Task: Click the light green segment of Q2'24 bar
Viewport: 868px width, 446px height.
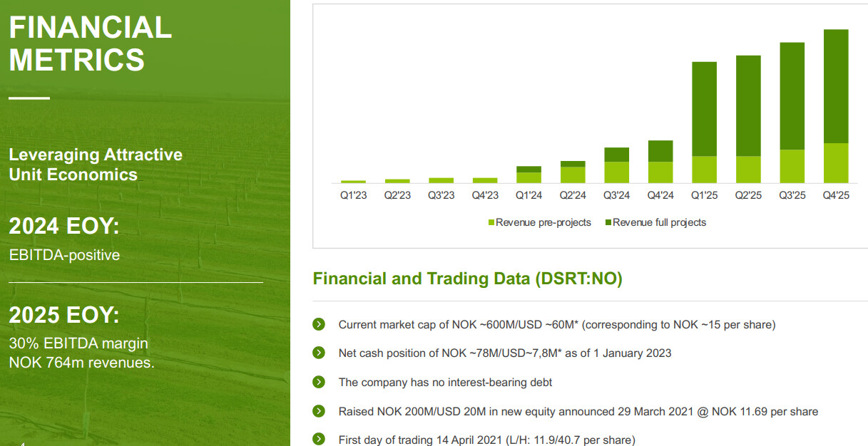Action: [573, 175]
